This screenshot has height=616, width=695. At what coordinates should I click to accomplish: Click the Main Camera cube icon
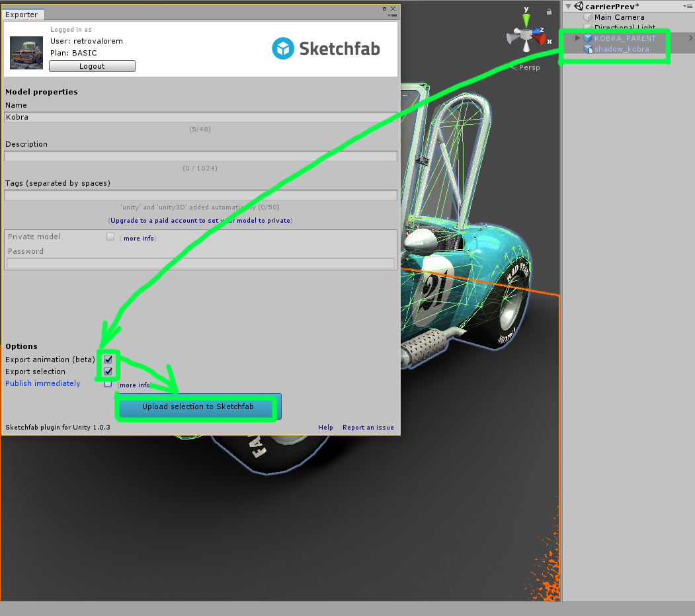click(x=588, y=17)
